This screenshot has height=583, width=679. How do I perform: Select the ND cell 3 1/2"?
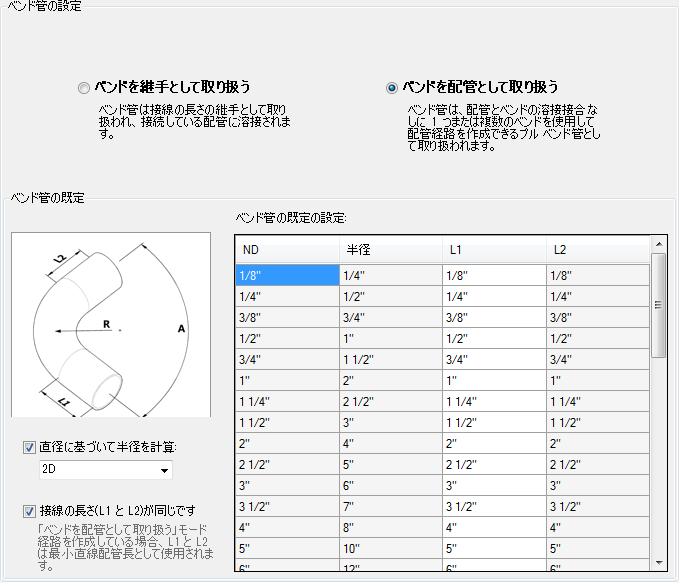(288, 506)
